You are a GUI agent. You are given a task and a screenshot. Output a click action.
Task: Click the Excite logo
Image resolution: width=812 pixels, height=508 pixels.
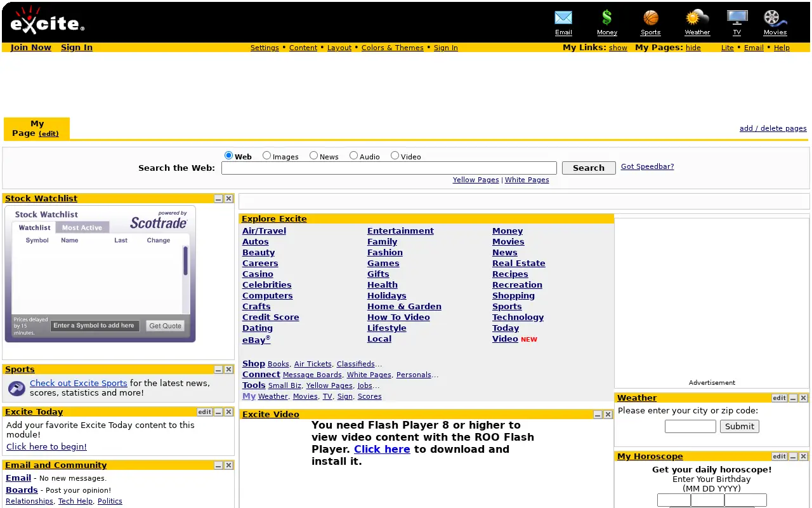[x=48, y=21]
